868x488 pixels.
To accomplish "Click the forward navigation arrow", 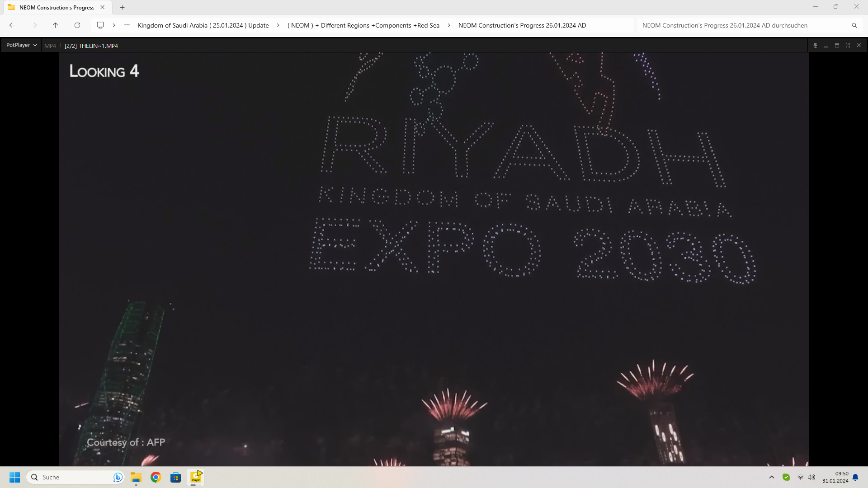I will pos(34,25).
